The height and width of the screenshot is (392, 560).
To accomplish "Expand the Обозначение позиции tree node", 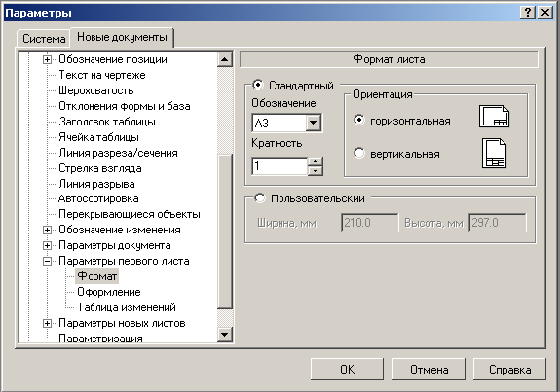I will coord(47,59).
